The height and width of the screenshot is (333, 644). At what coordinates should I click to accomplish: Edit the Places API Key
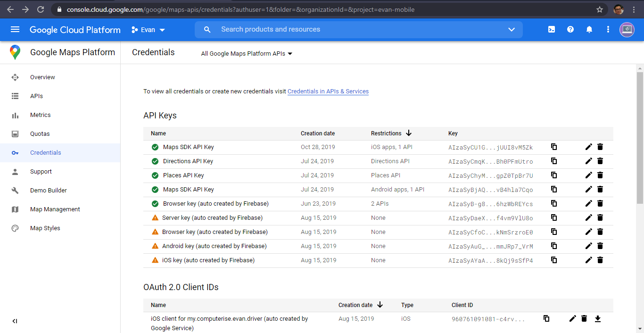(x=588, y=175)
